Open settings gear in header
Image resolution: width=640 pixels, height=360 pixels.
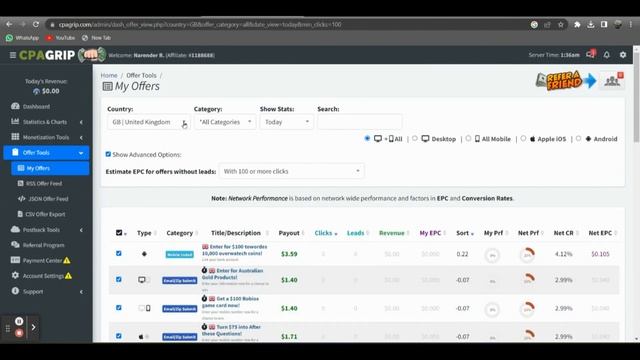(x=623, y=55)
